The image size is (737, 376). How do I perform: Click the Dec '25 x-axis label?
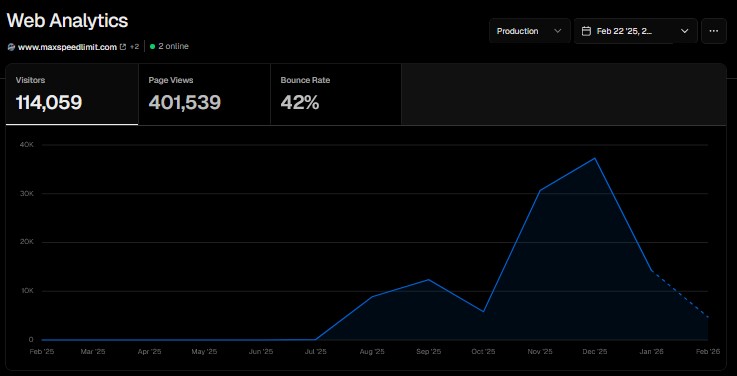pyautogui.click(x=595, y=352)
